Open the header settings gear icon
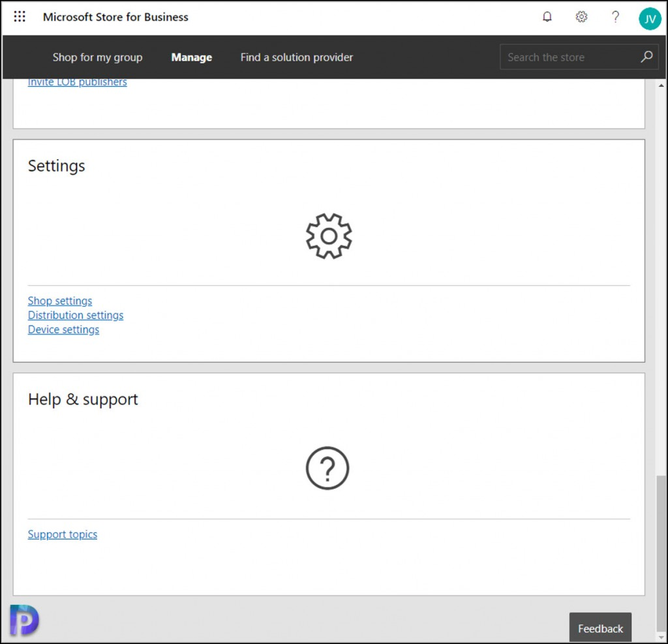The height and width of the screenshot is (644, 668). [x=581, y=16]
